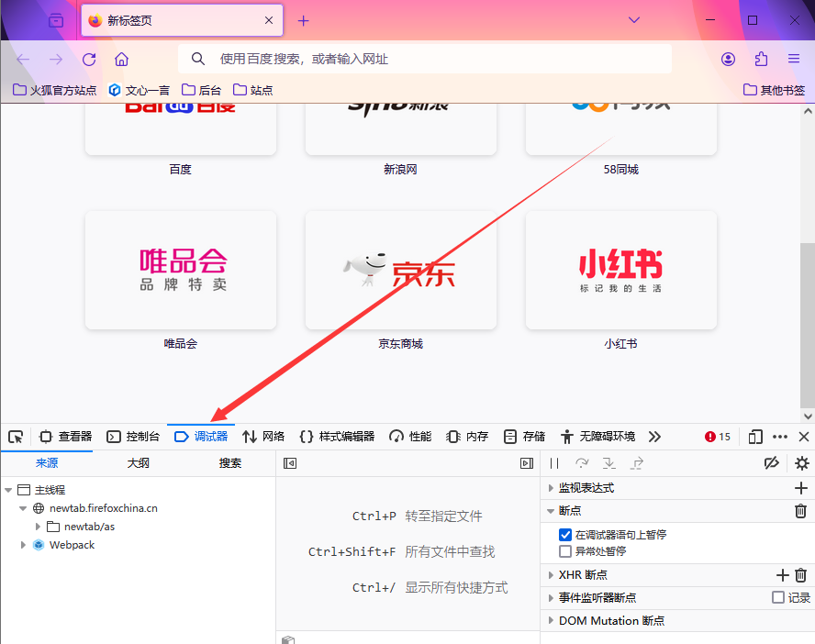This screenshot has width=815, height=644.
Task: Collapse the sources pane on left
Action: [x=290, y=463]
